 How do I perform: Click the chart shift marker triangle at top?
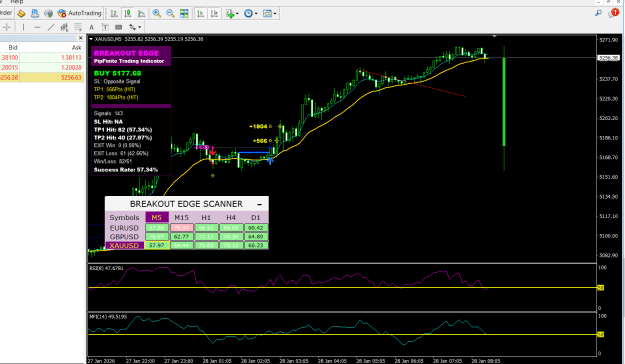(x=494, y=36)
